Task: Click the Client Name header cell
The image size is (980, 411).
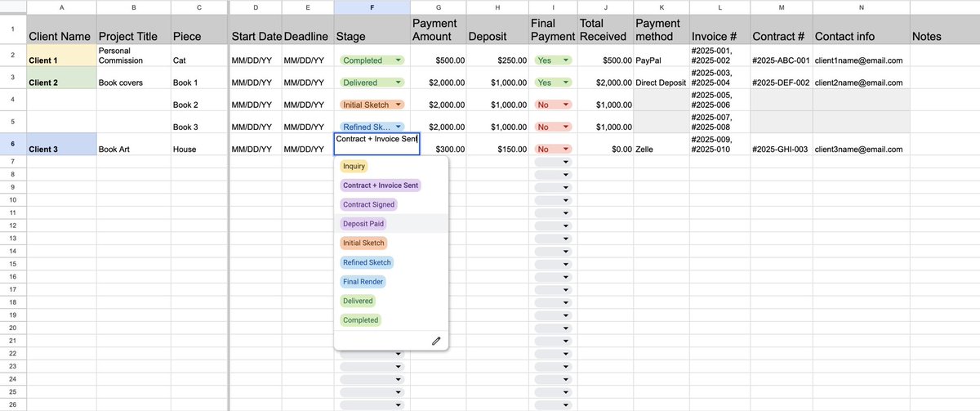Action: [x=61, y=29]
